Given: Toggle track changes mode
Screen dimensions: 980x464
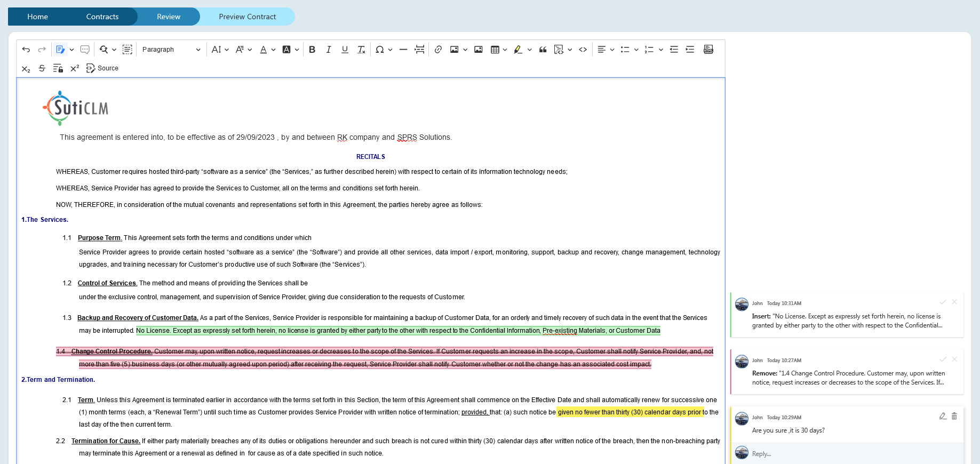Looking at the screenshot, I should (x=60, y=50).
